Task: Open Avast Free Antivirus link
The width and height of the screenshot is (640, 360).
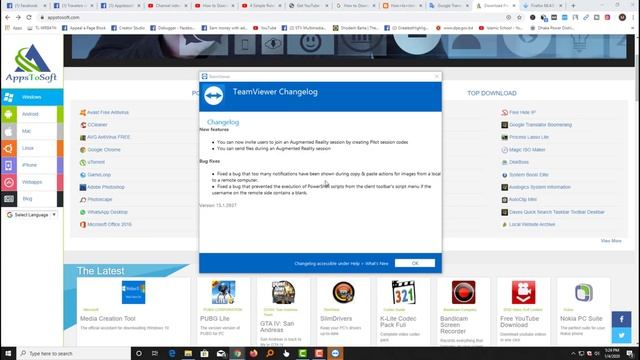Action: 108,112
